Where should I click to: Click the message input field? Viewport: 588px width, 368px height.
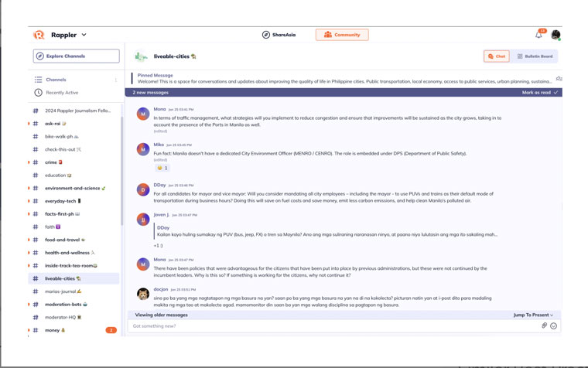pos(333,326)
